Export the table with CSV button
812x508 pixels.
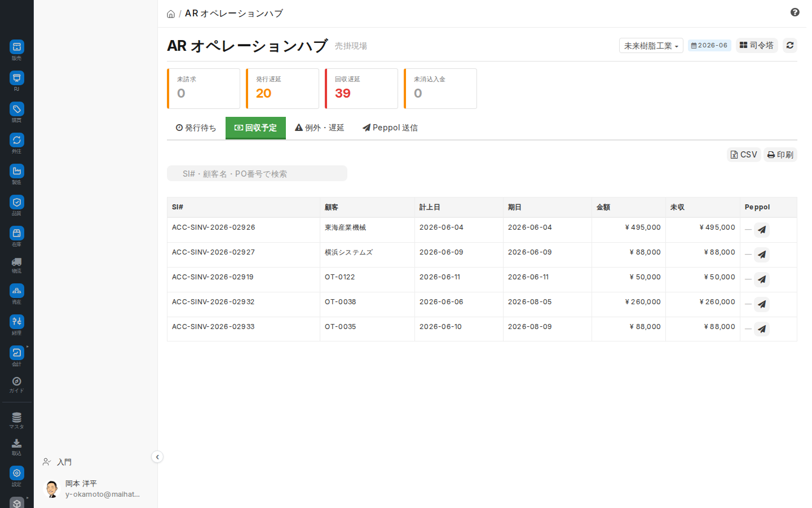(744, 155)
